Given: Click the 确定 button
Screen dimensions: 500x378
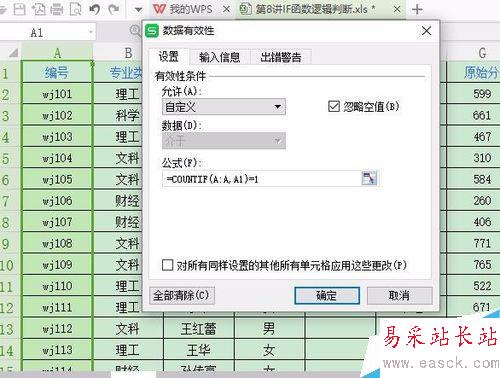Looking at the screenshot, I should pyautogui.click(x=327, y=295).
